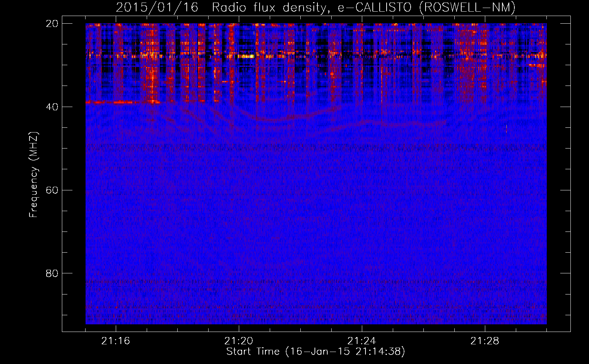Click the 'Frequency (MHZ)' axis label
589x364 pixels.
pyautogui.click(x=33, y=175)
